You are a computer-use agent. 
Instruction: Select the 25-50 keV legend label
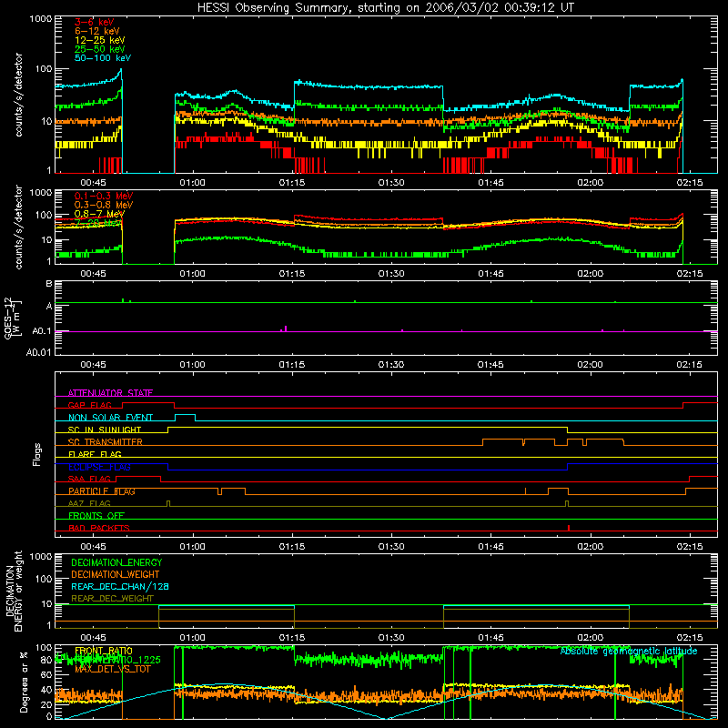click(100, 49)
